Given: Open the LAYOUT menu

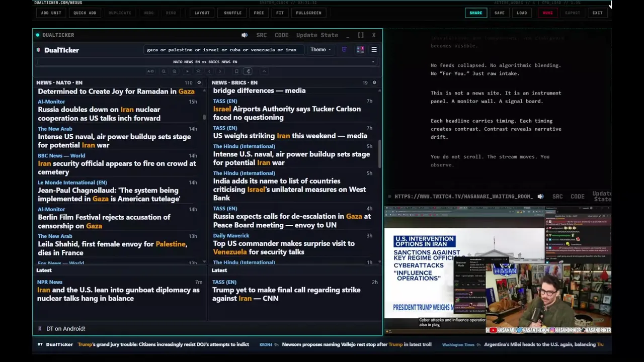Looking at the screenshot, I should pos(202,13).
